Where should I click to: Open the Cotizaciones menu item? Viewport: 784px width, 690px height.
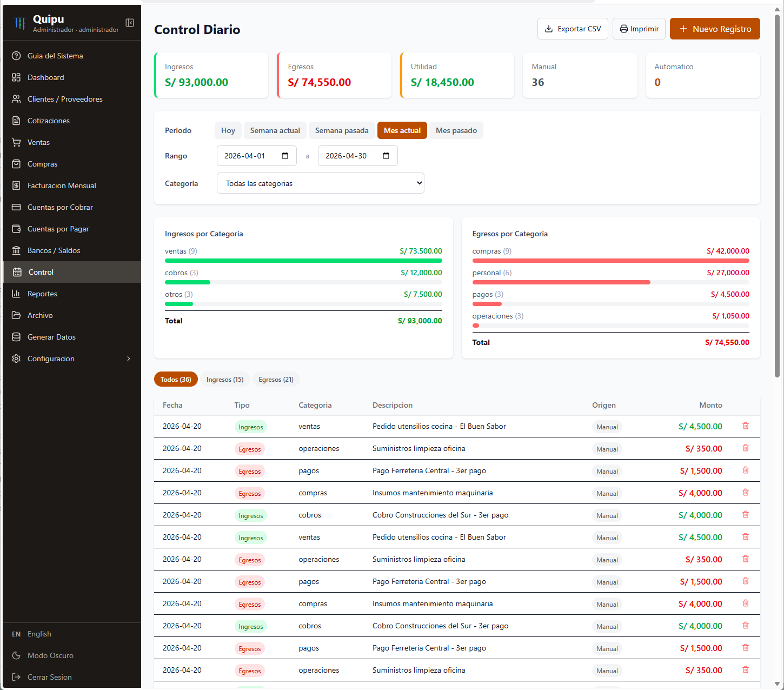click(x=71, y=121)
